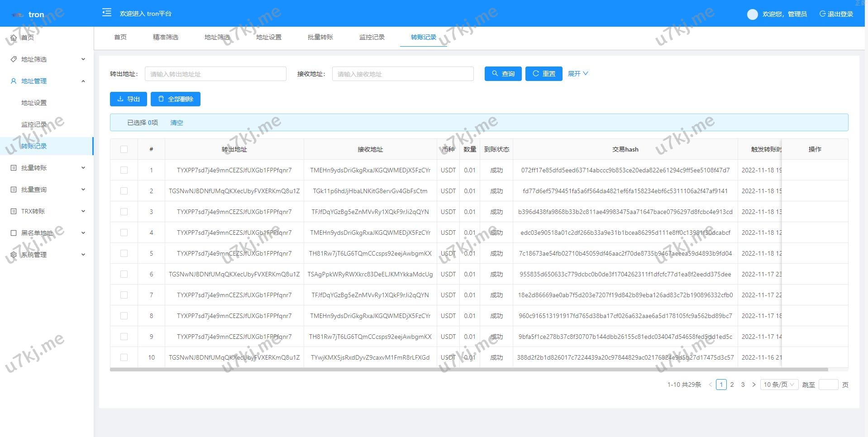Switch to the 精准筛选 tab
This screenshot has width=868, height=437.
[x=166, y=37]
